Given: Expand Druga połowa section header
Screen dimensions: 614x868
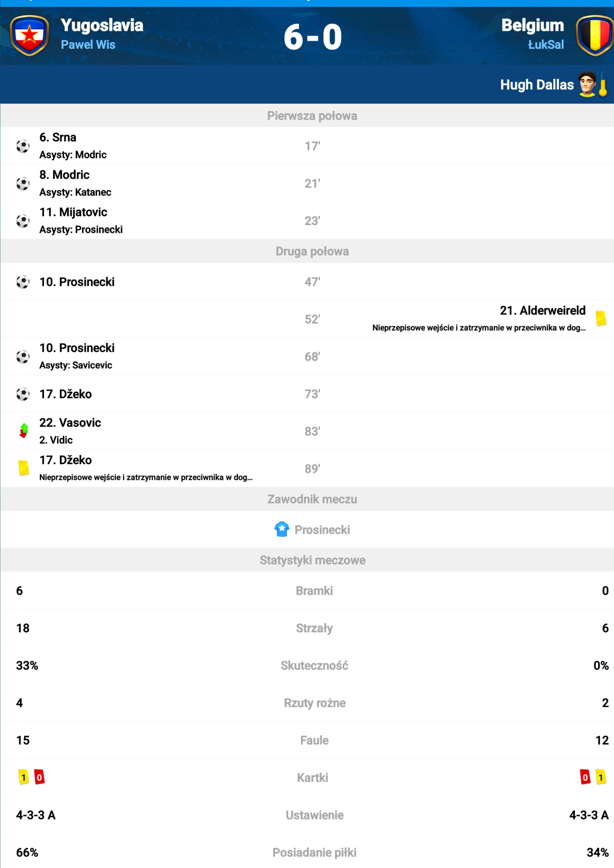Looking at the screenshot, I should click(307, 251).
